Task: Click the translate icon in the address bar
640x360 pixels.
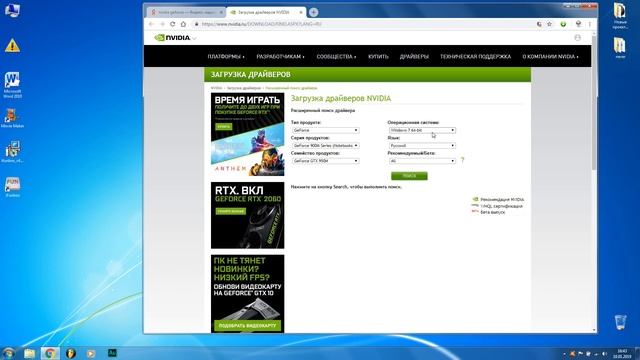Action: coord(539,24)
